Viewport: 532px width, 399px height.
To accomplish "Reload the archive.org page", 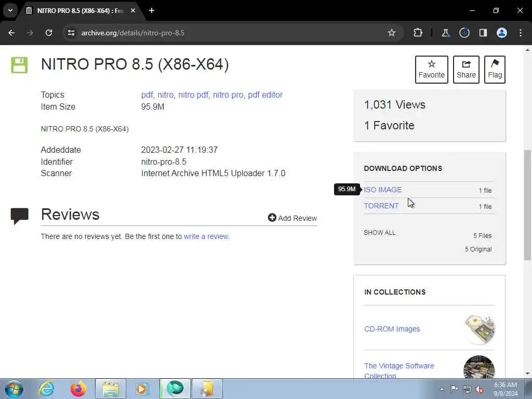I will click(49, 33).
